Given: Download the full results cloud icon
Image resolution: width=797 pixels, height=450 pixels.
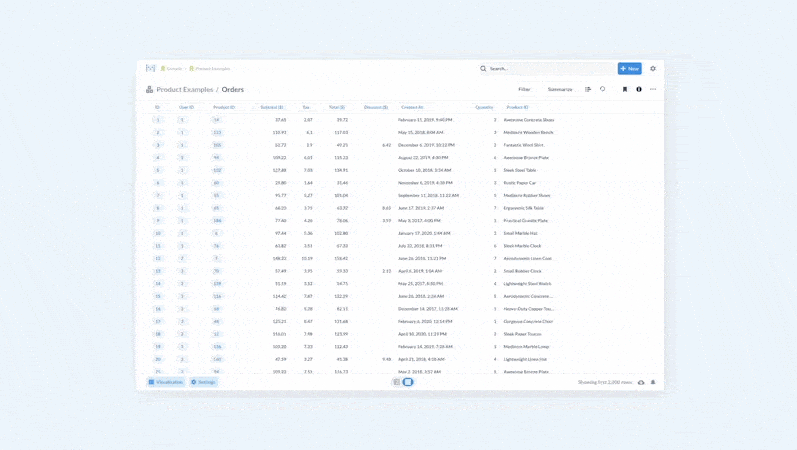Looking at the screenshot, I should [641, 382].
